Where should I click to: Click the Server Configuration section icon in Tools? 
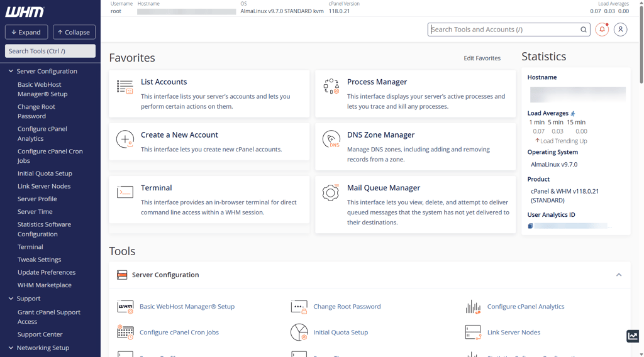click(x=122, y=275)
